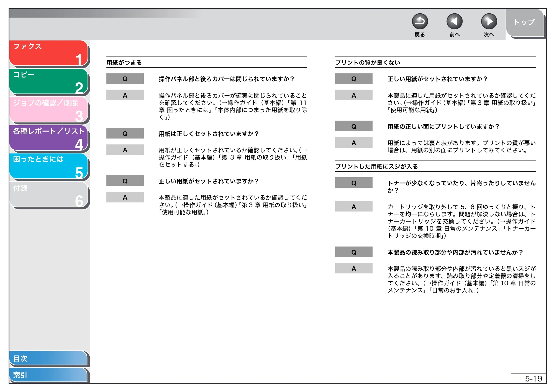Click the 戻る (return) round icon

point(420,22)
